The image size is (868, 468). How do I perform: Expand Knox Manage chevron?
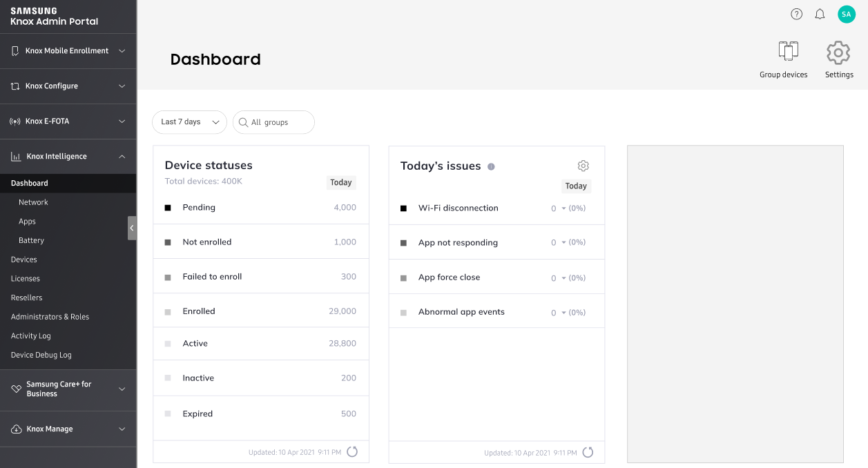tap(122, 429)
